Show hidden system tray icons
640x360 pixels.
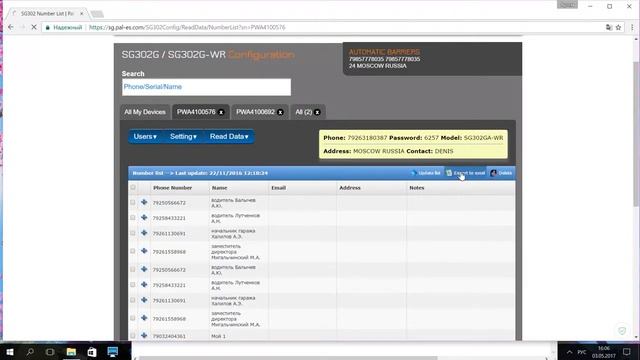569,352
